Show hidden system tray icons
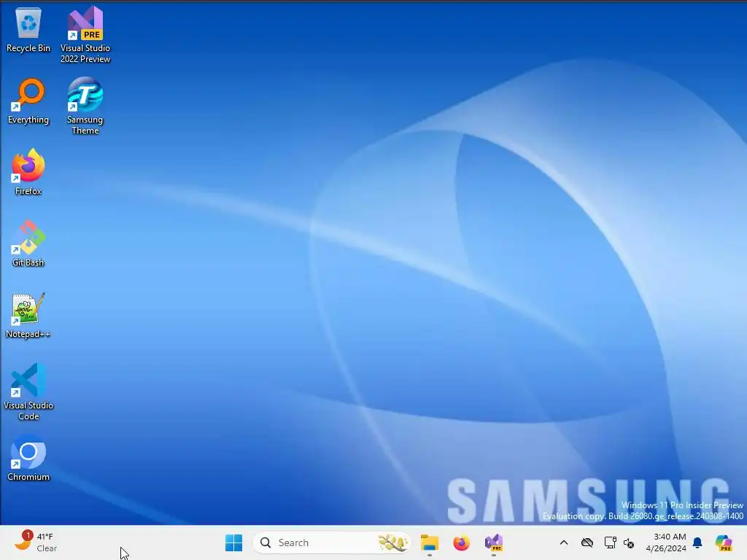Screen dimensions: 747x560 click(x=564, y=542)
